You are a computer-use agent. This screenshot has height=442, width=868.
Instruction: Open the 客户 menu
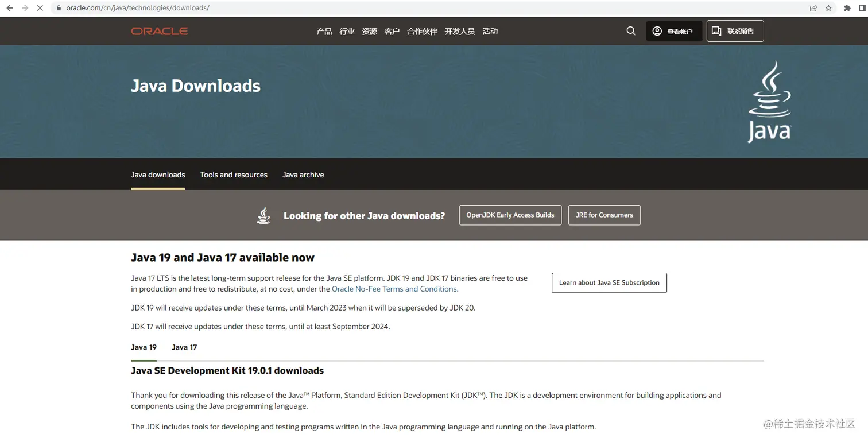click(392, 31)
